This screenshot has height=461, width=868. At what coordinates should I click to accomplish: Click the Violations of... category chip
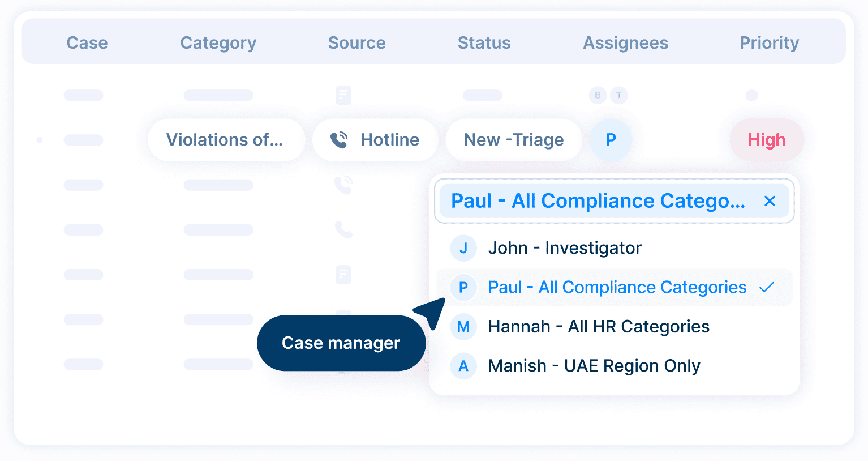[225, 140]
